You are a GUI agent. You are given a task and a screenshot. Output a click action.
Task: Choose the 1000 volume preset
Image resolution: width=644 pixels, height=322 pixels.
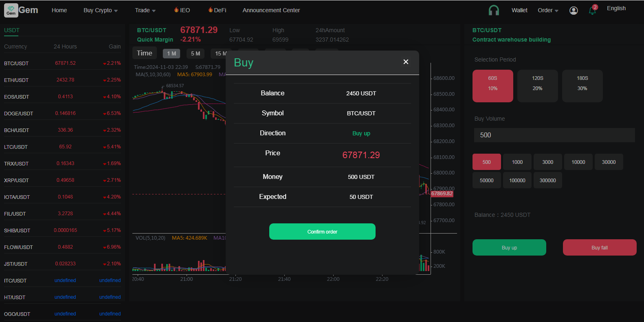517,162
